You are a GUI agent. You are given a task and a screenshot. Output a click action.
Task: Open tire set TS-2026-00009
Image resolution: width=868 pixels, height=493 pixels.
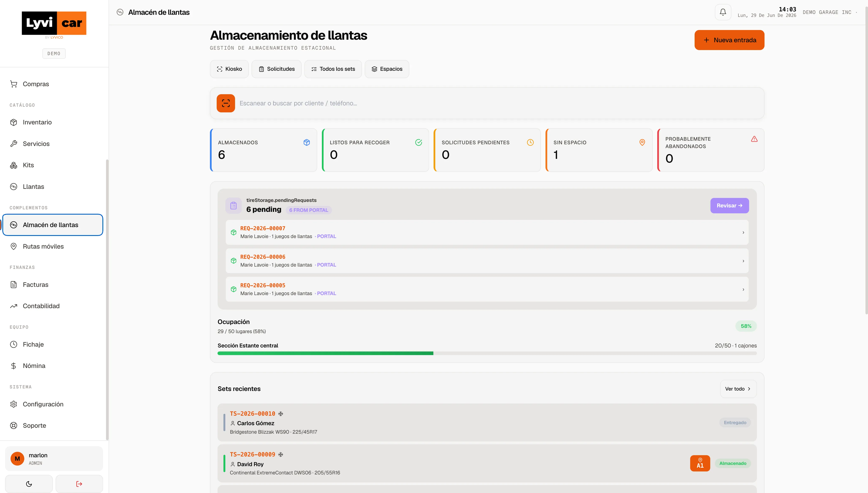(487, 463)
